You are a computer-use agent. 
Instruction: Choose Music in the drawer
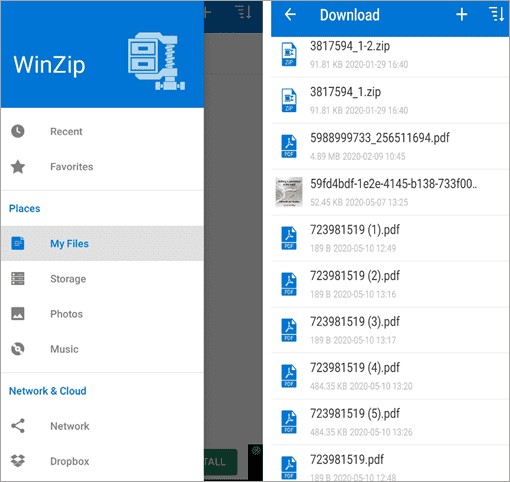coord(102,349)
